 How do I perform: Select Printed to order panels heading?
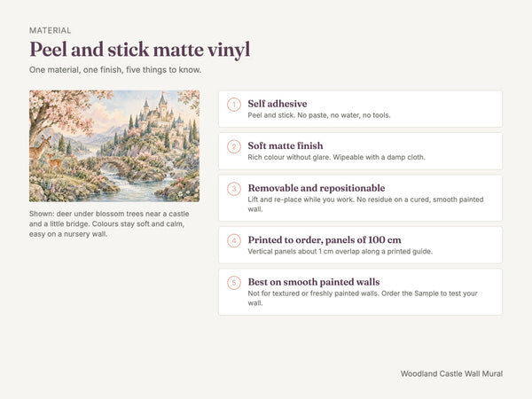click(x=325, y=240)
